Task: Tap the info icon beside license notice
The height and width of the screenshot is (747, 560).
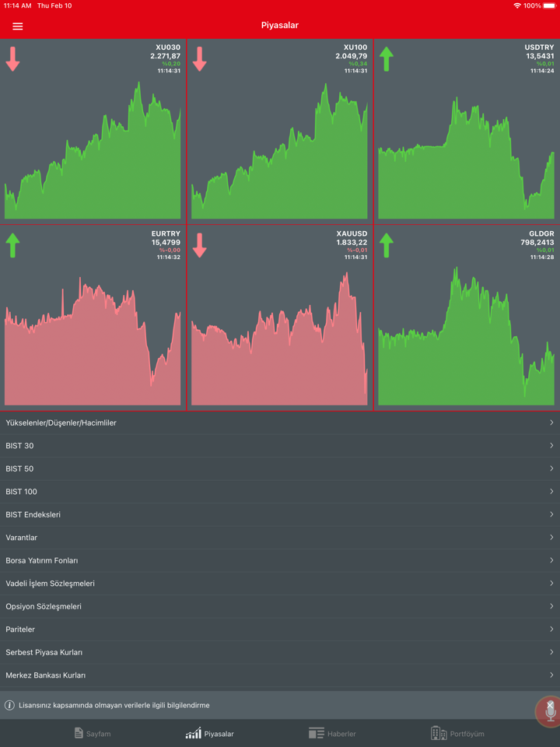Action: [10, 705]
